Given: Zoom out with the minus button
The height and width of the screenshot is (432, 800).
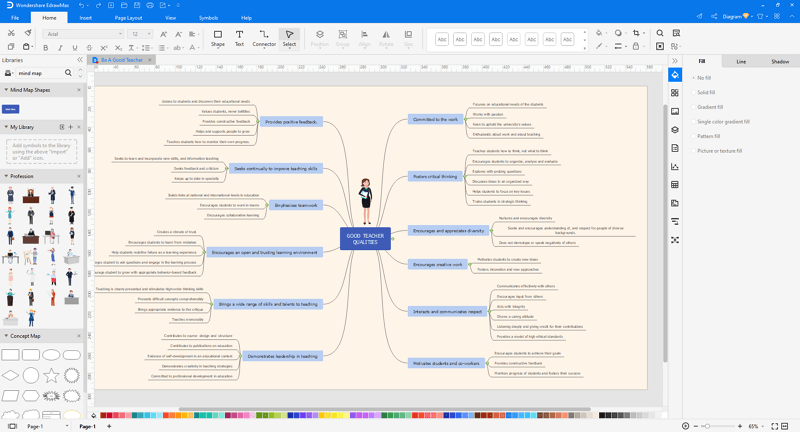Looking at the screenshot, I should [696, 426].
